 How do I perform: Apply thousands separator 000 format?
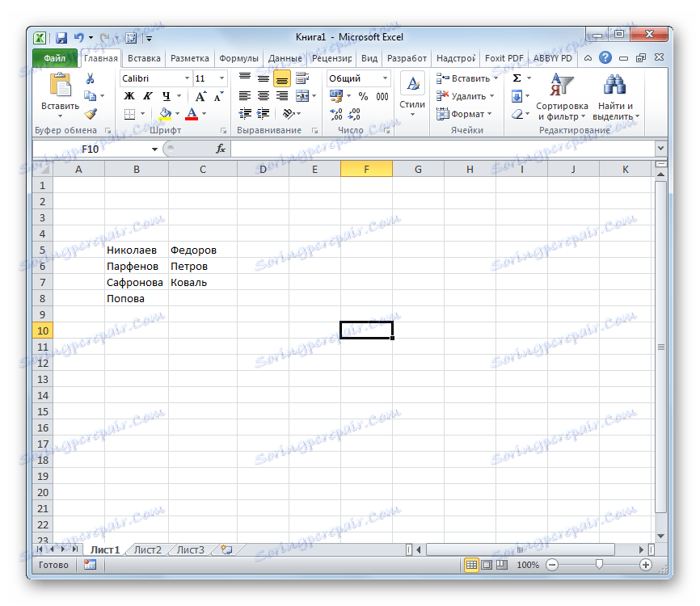click(382, 96)
